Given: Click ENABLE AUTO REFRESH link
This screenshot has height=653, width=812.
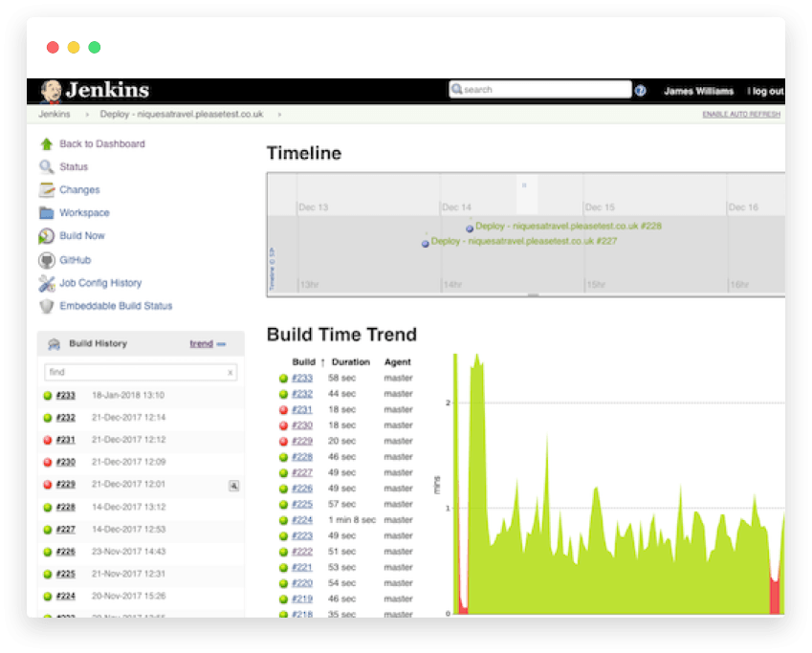Looking at the screenshot, I should pyautogui.click(x=741, y=115).
